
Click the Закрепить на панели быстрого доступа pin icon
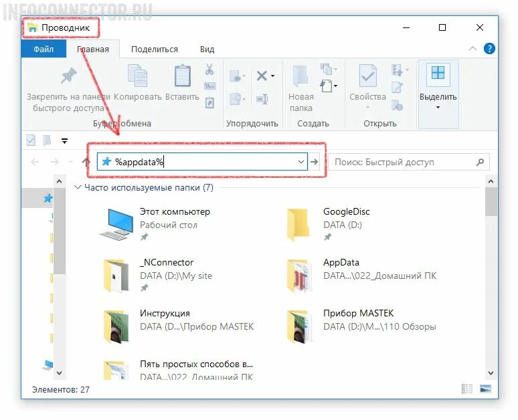pyautogui.click(x=69, y=77)
